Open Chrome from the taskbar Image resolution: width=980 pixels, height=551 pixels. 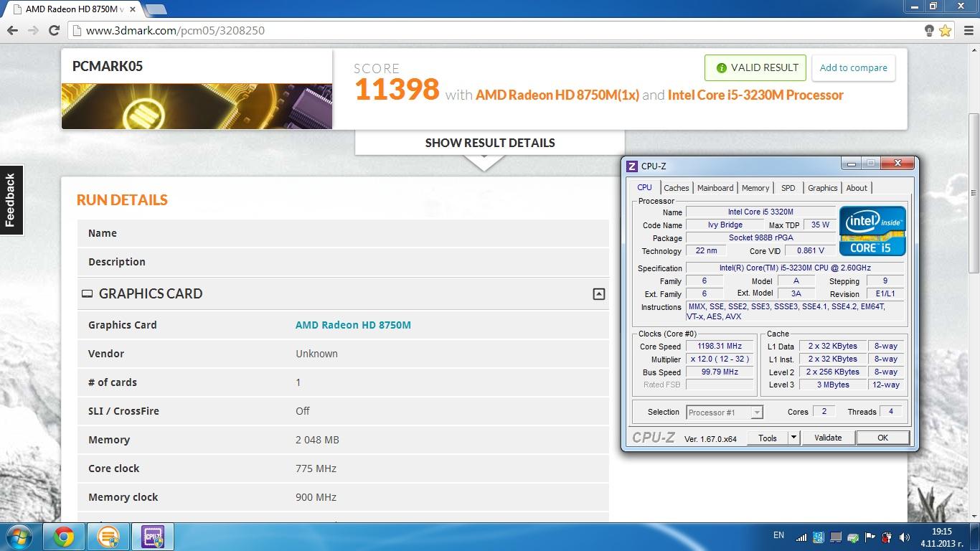(63, 537)
